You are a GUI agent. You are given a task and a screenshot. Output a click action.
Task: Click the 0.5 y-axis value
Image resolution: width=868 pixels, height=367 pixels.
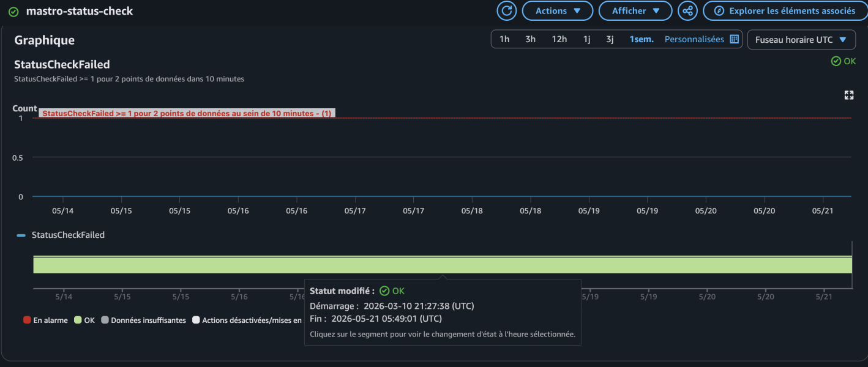coord(17,157)
